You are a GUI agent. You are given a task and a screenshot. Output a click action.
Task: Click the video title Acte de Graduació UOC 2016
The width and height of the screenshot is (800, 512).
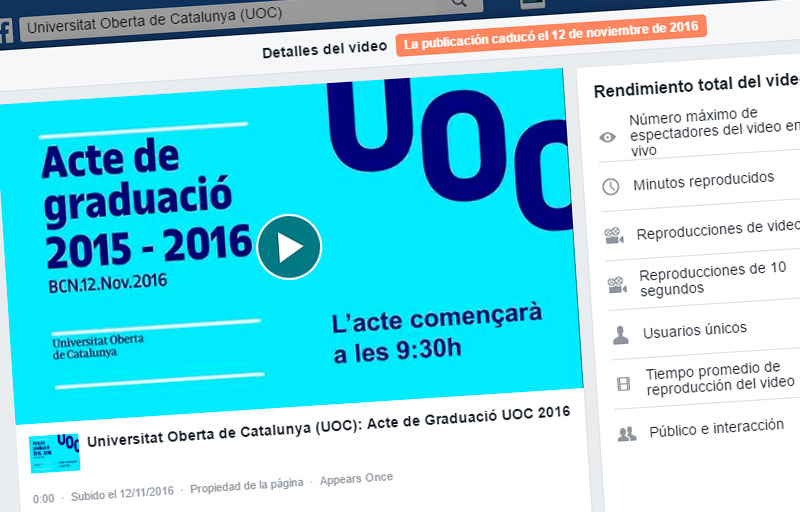tap(329, 426)
